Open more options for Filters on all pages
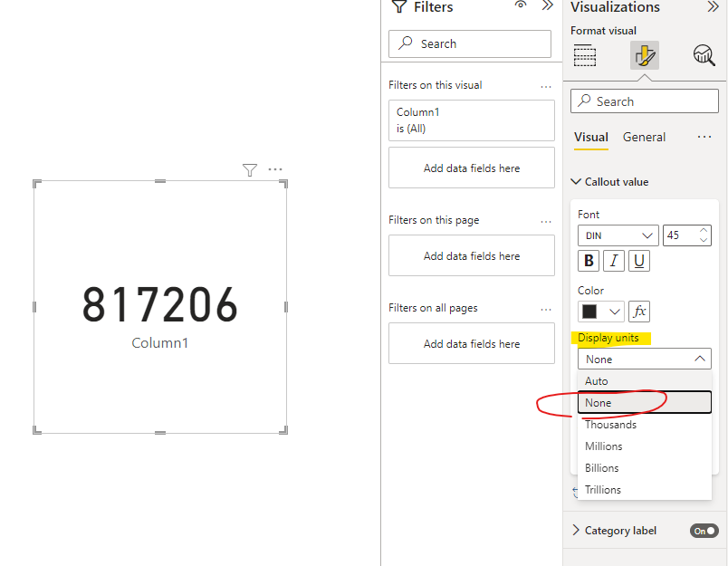The width and height of the screenshot is (728, 566). (546, 310)
